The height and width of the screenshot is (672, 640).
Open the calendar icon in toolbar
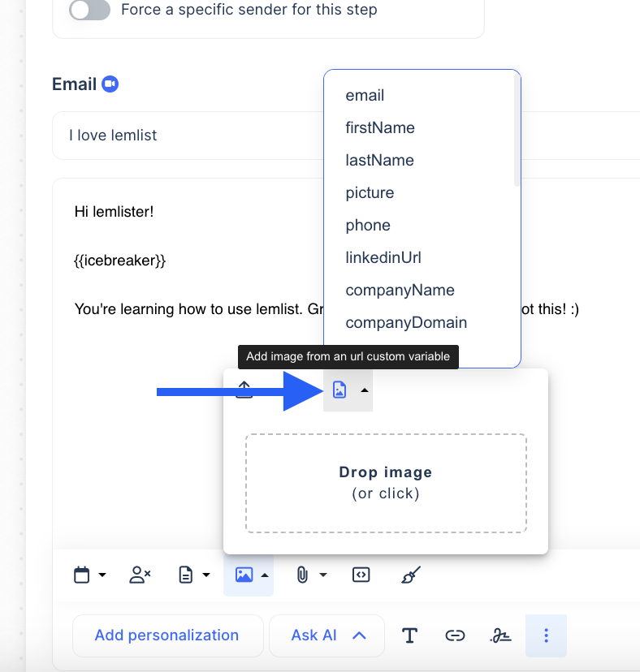(81, 575)
